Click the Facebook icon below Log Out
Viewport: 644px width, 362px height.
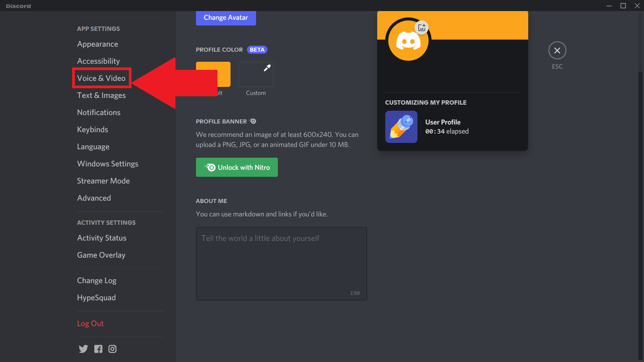98,349
